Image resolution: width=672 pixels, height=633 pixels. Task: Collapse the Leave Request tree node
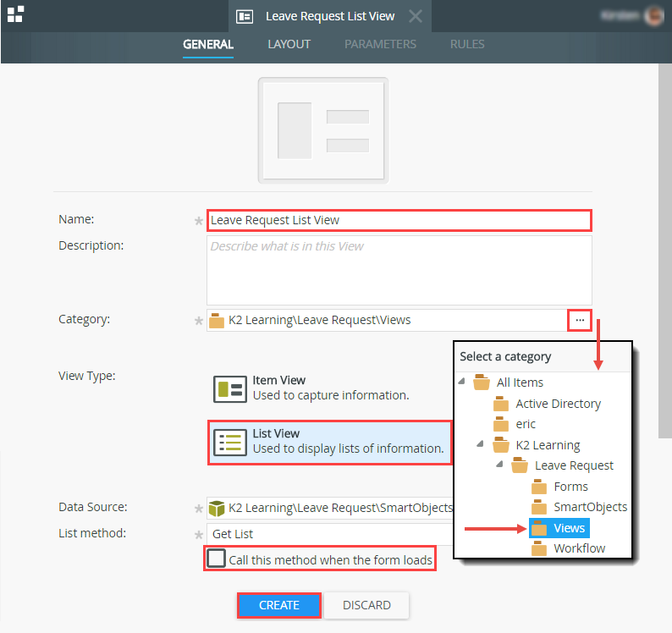click(x=499, y=464)
